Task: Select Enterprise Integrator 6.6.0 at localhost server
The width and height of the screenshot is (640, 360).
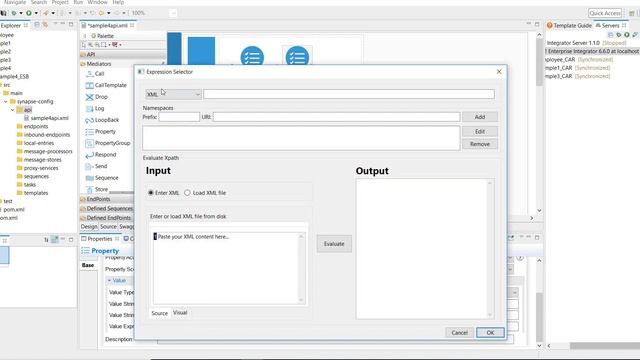Action: [x=593, y=51]
